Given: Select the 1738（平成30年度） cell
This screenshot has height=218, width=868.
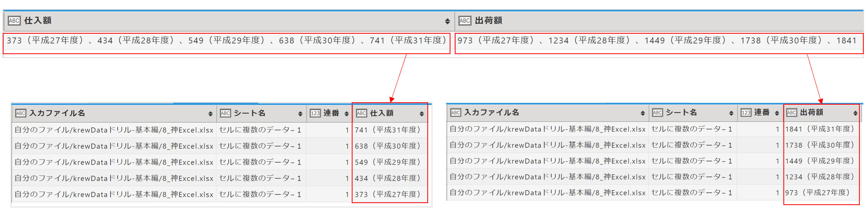Looking at the screenshot, I should (x=822, y=145).
